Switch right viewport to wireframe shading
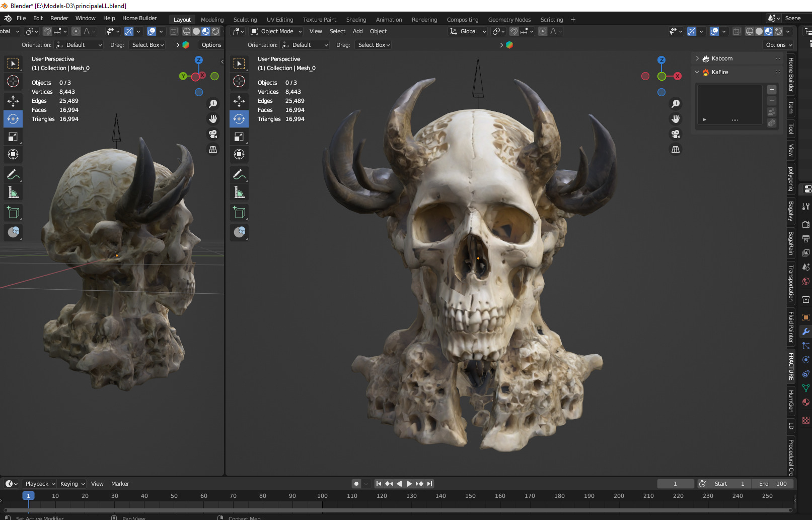The width and height of the screenshot is (812, 520). point(750,31)
